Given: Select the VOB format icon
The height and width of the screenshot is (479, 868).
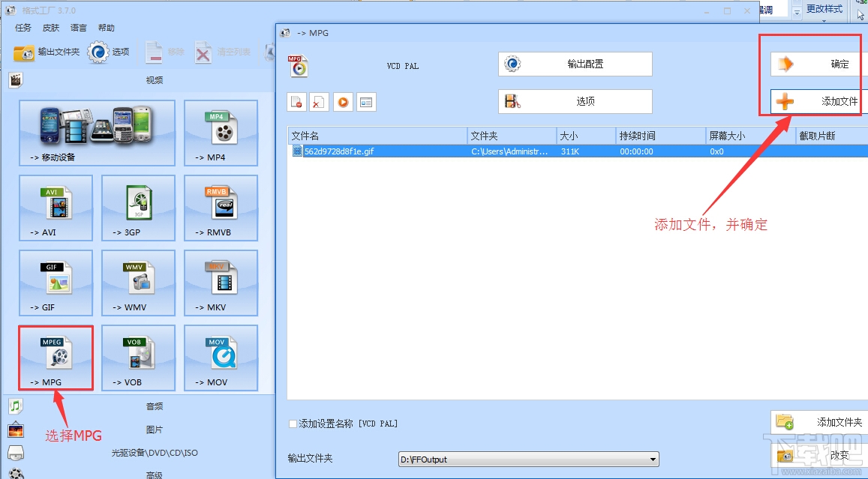Looking at the screenshot, I should click(x=138, y=358).
